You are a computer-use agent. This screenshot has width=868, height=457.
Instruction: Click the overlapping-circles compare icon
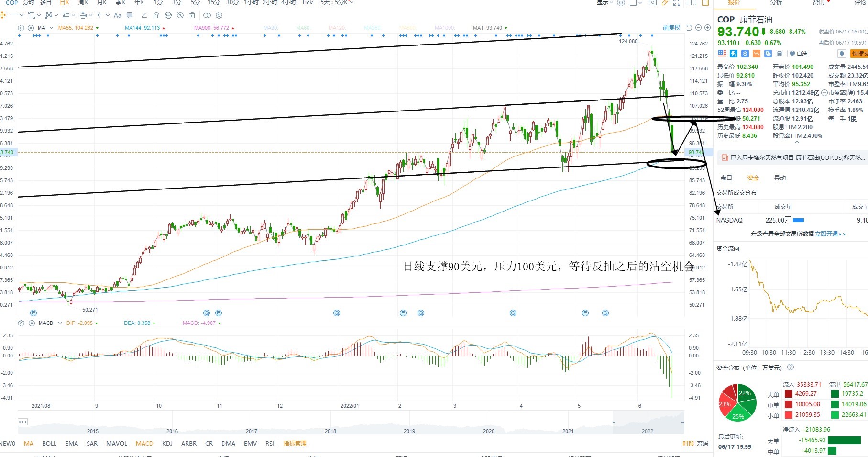[x=207, y=15]
